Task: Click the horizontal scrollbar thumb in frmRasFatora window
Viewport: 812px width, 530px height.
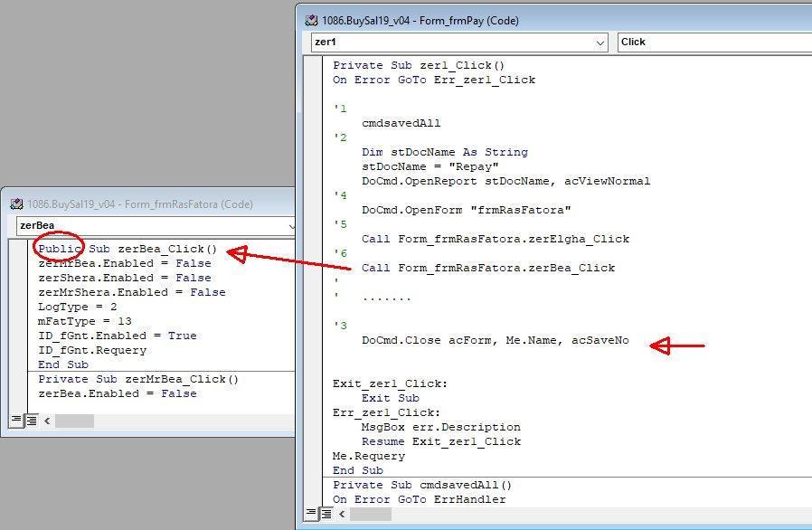Action: coord(74,421)
